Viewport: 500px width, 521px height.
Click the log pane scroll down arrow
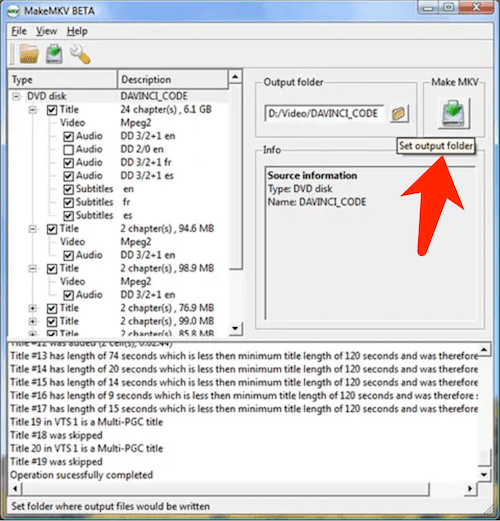coord(484,474)
